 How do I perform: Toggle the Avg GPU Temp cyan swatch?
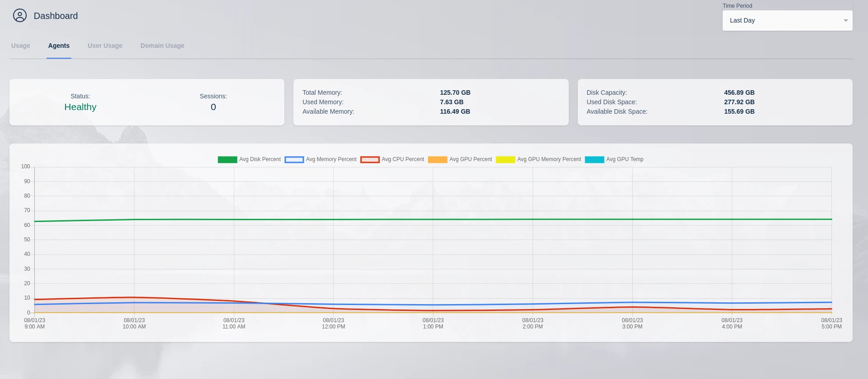coord(594,160)
